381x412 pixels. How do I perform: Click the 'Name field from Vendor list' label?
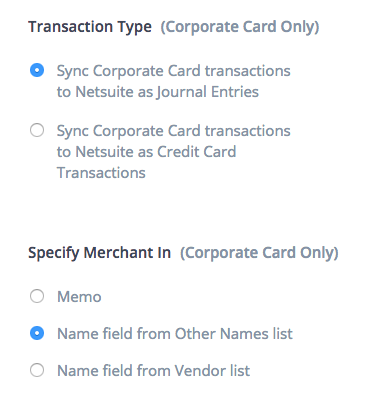[154, 371]
